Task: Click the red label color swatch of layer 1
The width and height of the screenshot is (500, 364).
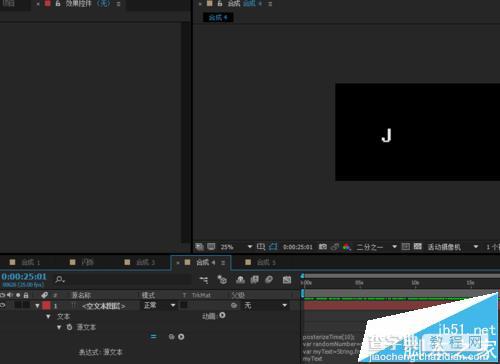Action: tap(46, 305)
